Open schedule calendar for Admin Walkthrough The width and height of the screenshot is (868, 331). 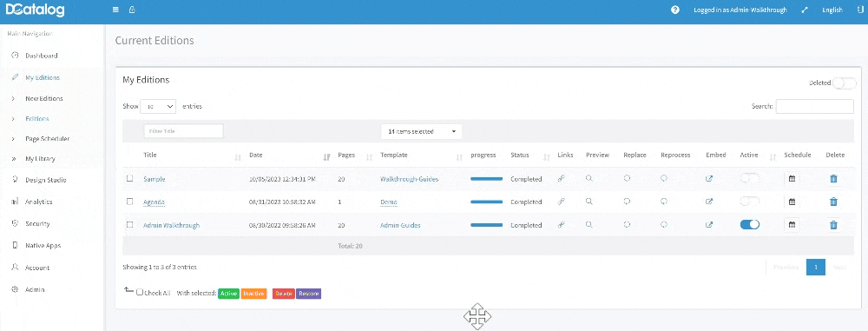click(792, 225)
